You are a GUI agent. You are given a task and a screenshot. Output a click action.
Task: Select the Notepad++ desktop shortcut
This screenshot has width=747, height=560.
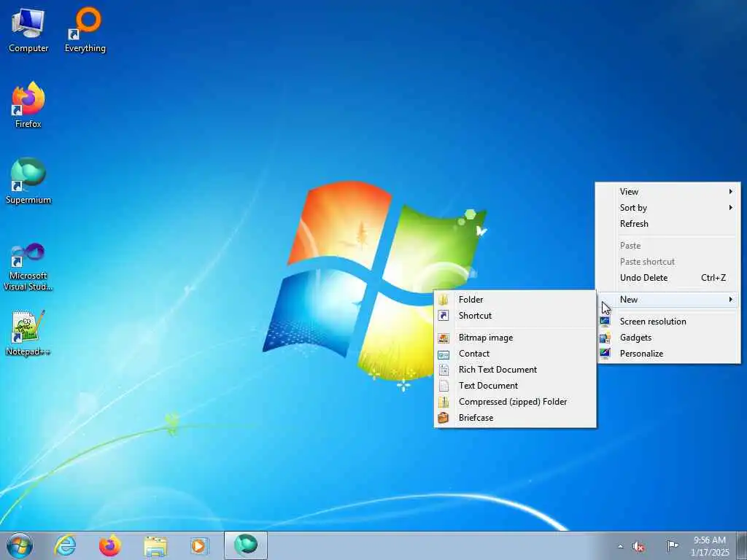point(28,333)
